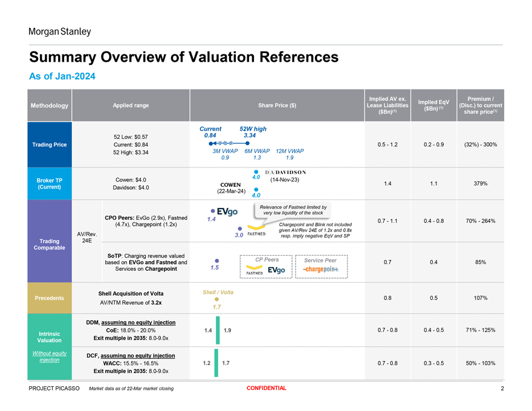
Task: Click the Share Price ($) column header
Action: pyautogui.click(x=276, y=105)
